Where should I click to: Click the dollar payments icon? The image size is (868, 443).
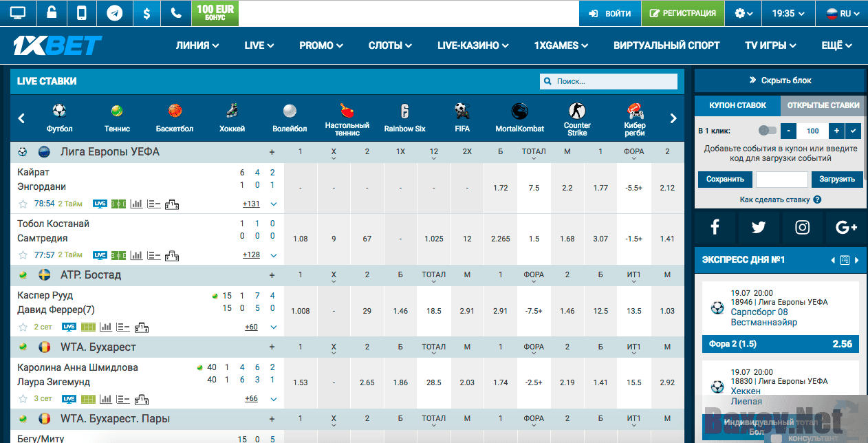pos(147,13)
